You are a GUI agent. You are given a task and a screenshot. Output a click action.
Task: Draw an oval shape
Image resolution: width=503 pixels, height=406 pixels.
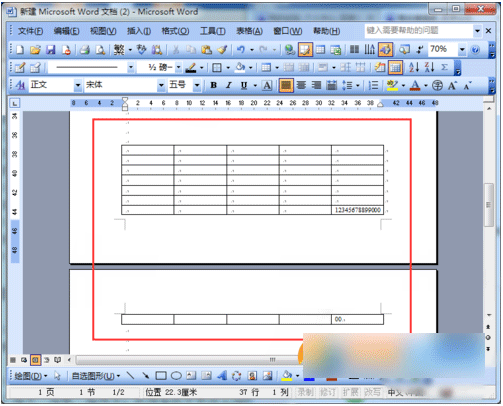coord(176,376)
